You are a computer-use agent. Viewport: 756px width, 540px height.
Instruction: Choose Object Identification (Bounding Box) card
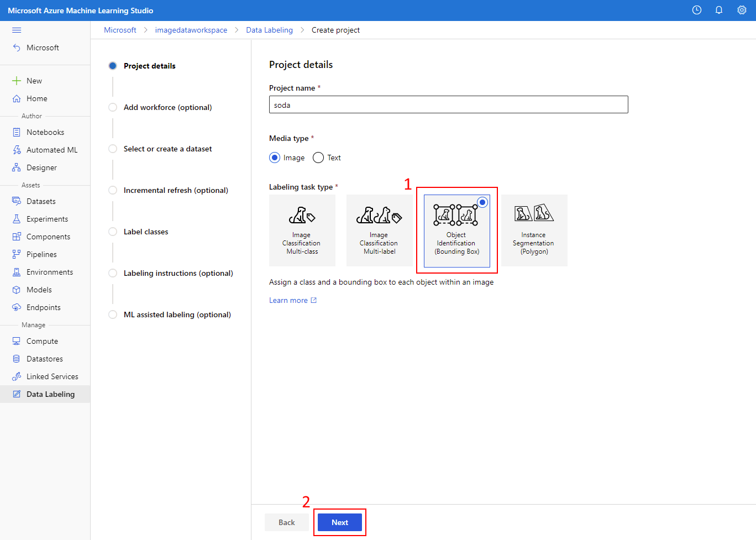[x=457, y=230]
